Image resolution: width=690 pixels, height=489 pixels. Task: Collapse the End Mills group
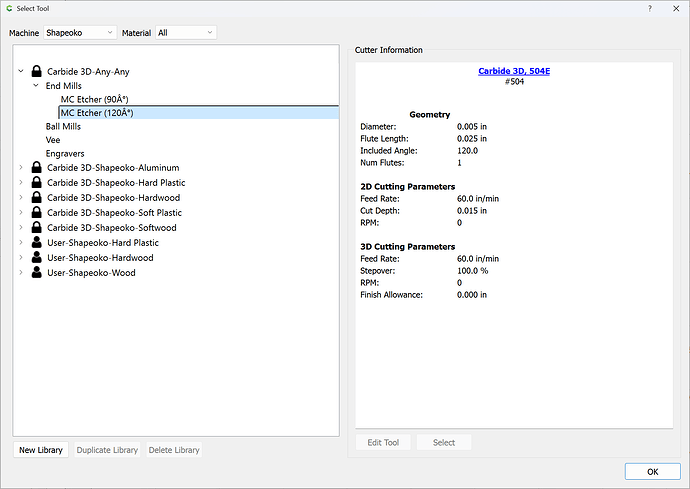click(x=36, y=85)
